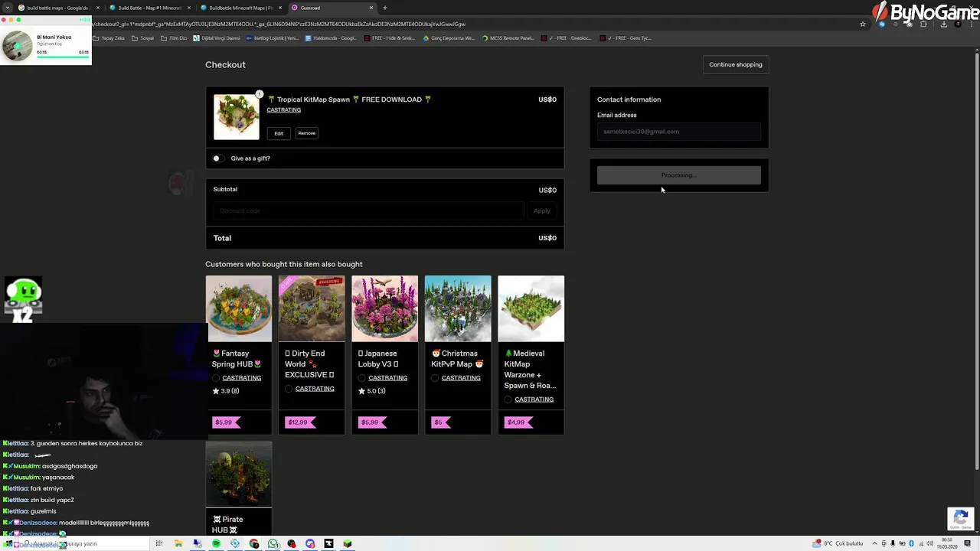Viewport: 980px width, 551px height.
Task: Switch to the 'Buildbattle Minecraft Maps' tab
Action: pos(240,8)
